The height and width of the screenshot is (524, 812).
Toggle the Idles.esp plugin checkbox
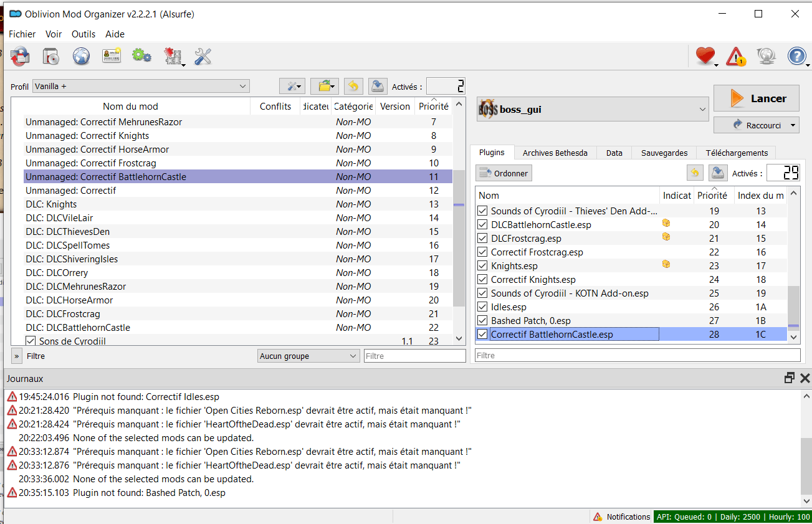click(482, 307)
